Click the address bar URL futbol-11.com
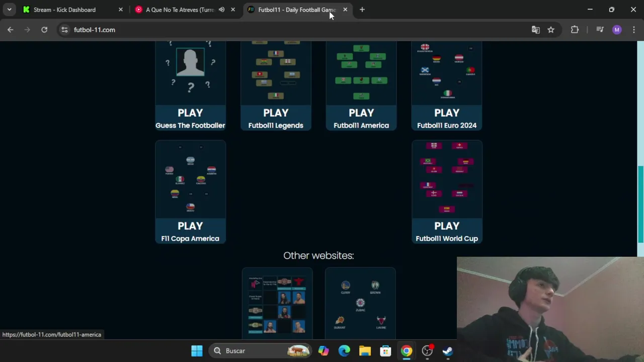 tap(95, 30)
